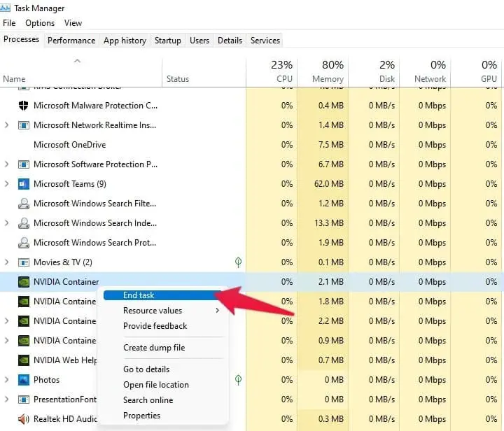This screenshot has width=504, height=431.
Task: Click the suspended leaf icon for Photos
Action: (238, 380)
